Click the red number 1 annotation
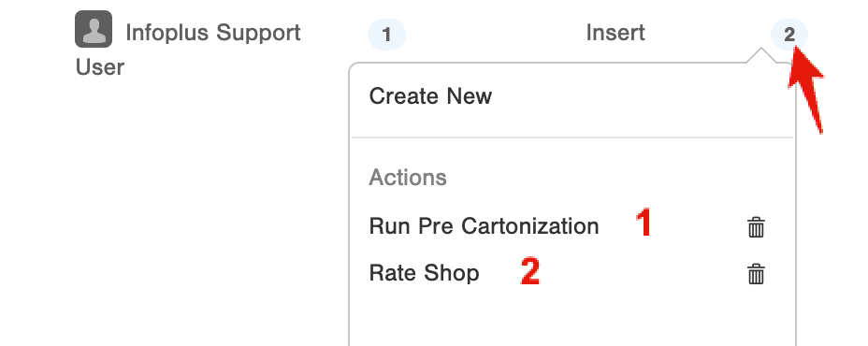The height and width of the screenshot is (346, 868). pos(643,223)
